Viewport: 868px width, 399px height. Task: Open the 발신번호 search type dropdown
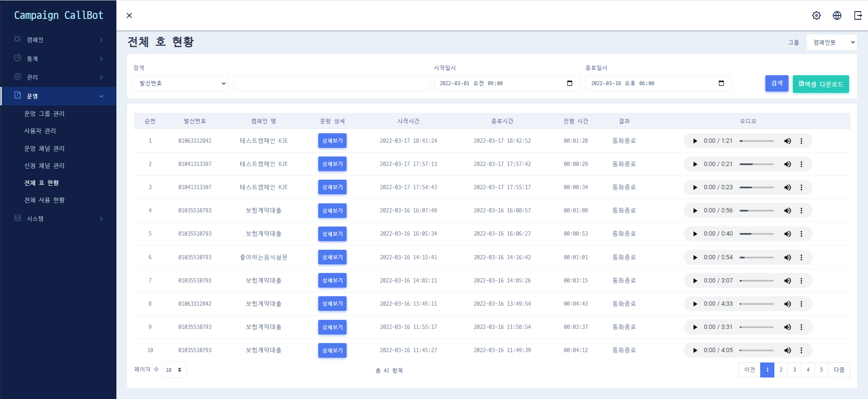pyautogui.click(x=180, y=83)
